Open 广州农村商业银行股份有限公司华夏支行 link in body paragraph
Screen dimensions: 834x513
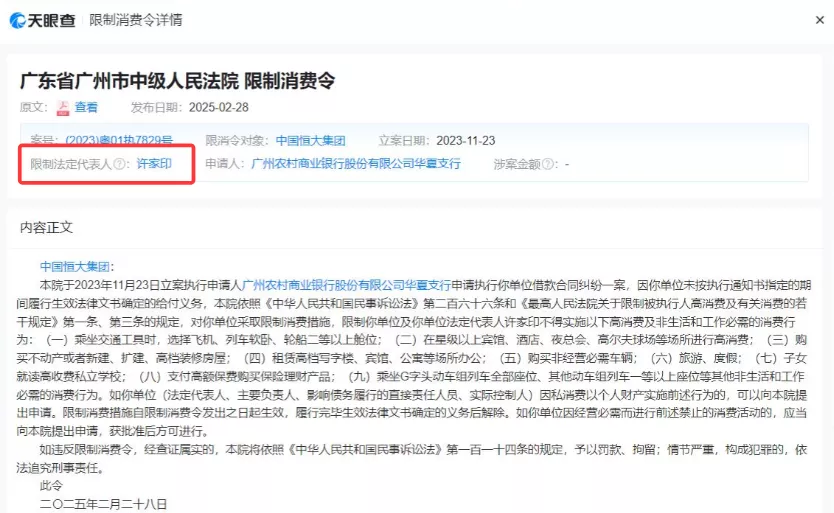pyautogui.click(x=346, y=285)
